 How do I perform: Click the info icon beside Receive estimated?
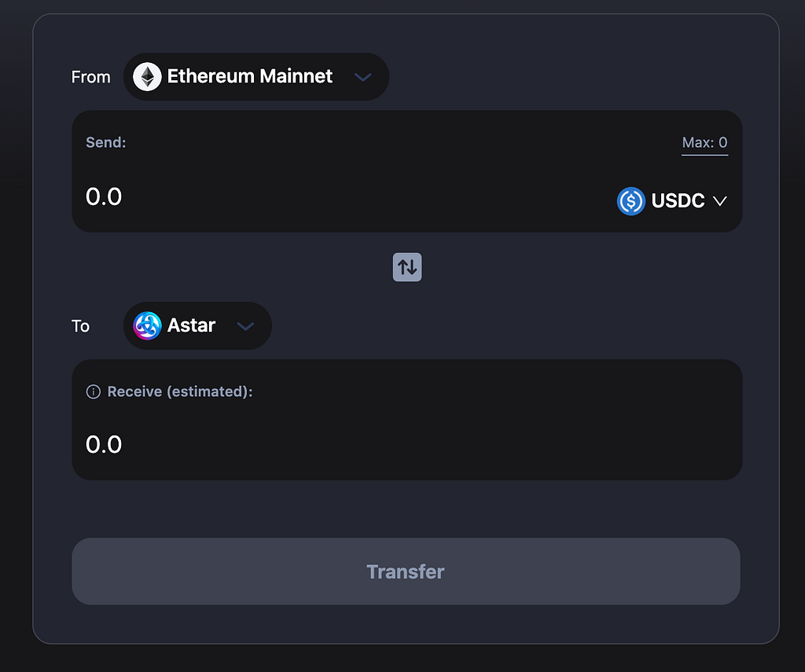coord(94,391)
